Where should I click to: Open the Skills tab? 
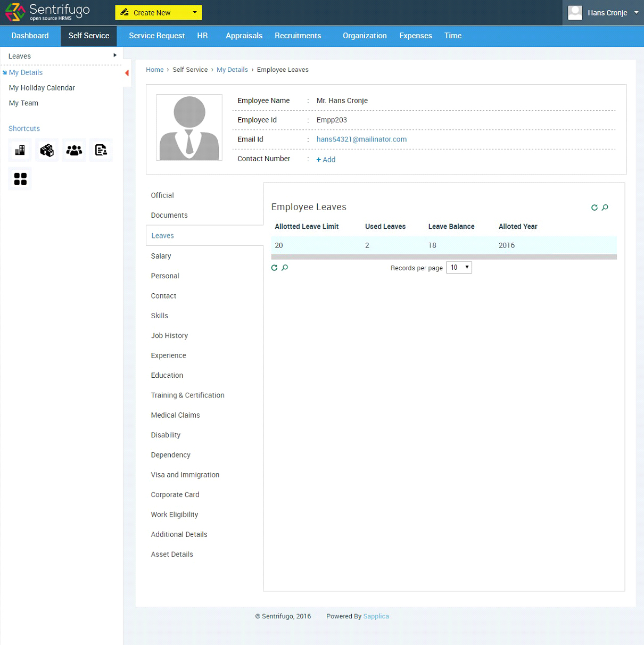pos(159,316)
